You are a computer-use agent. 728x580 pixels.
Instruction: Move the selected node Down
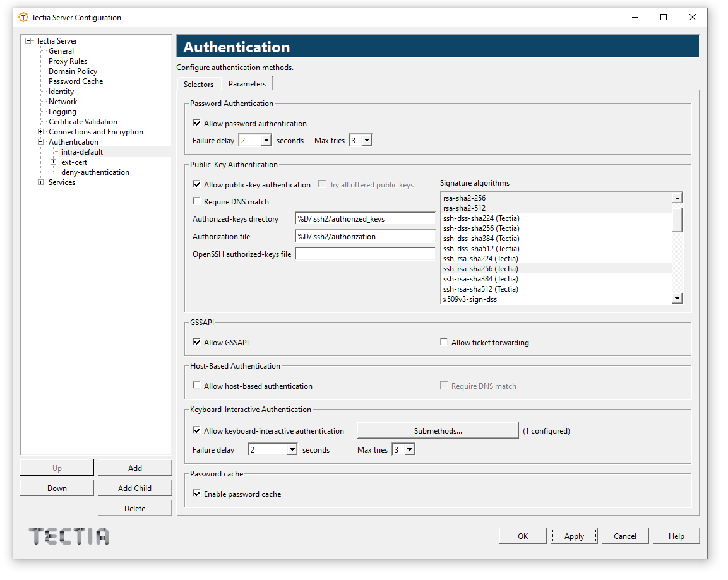[x=57, y=488]
